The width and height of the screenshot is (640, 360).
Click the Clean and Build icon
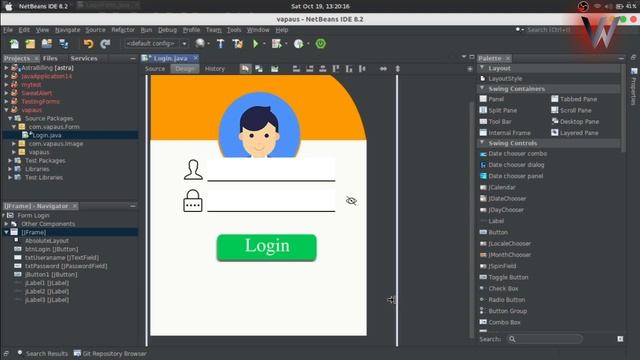237,44
